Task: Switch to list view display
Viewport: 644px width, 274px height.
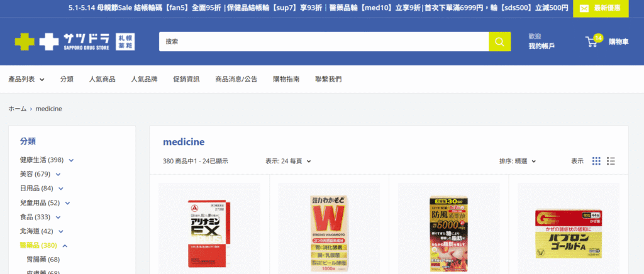Action: point(611,162)
